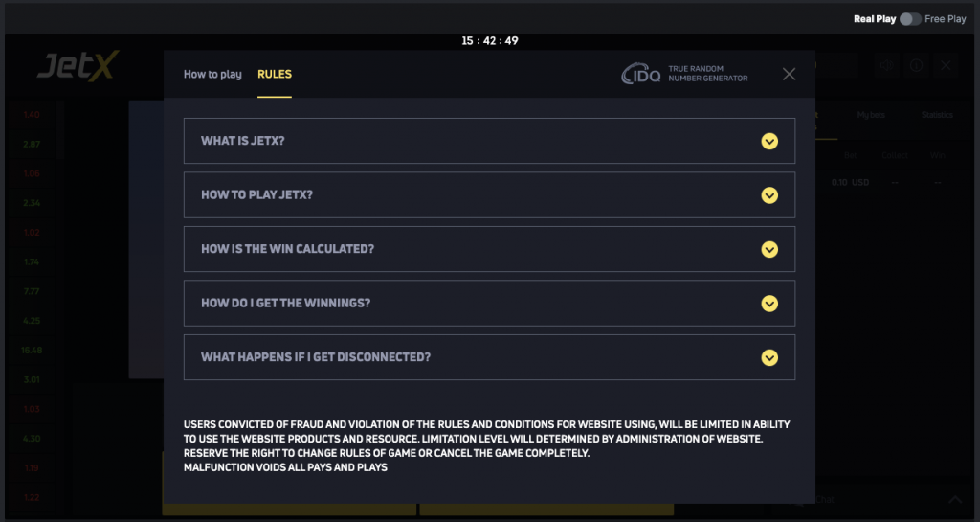
Task: Toggle Real Play / Free Play switch
Action: [x=910, y=19]
